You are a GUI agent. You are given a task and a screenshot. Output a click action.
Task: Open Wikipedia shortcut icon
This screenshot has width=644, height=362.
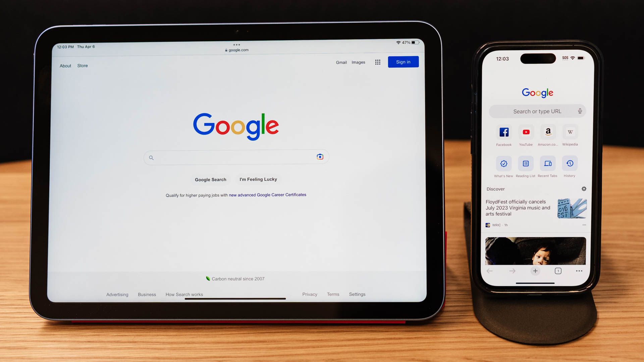click(570, 132)
